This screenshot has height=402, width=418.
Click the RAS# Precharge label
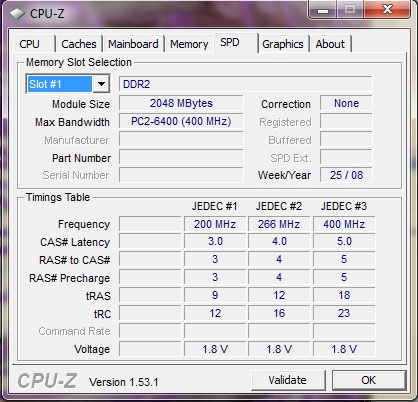(x=70, y=278)
